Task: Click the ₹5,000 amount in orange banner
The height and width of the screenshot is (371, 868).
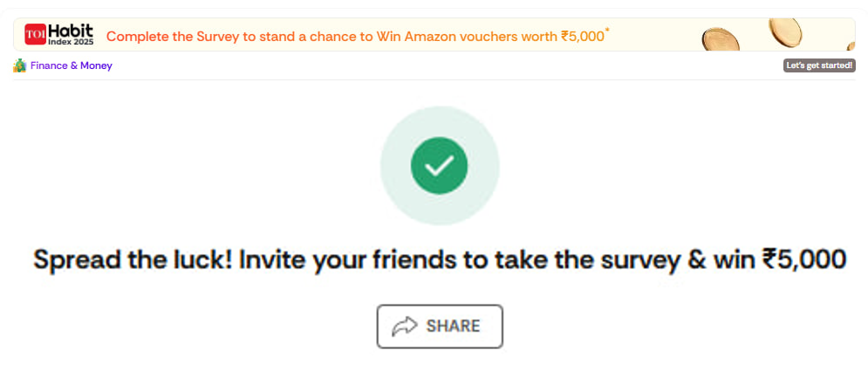Action: (582, 37)
